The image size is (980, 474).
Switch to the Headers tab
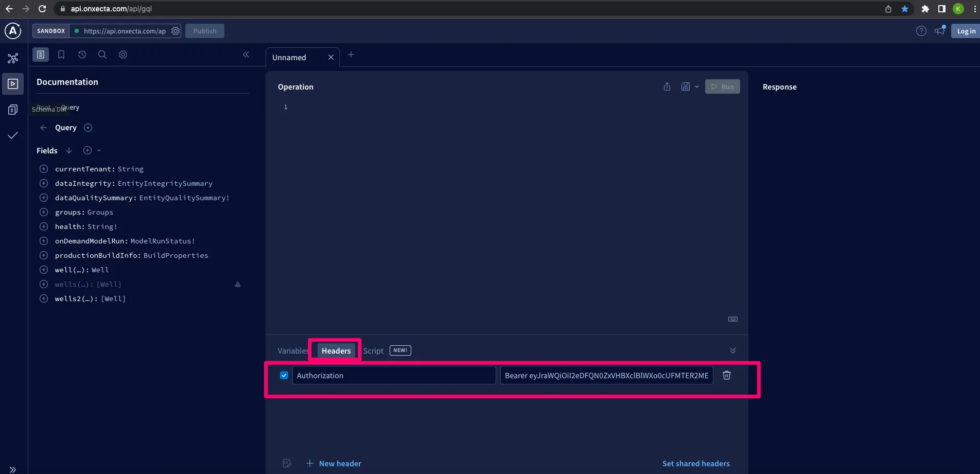(x=336, y=350)
